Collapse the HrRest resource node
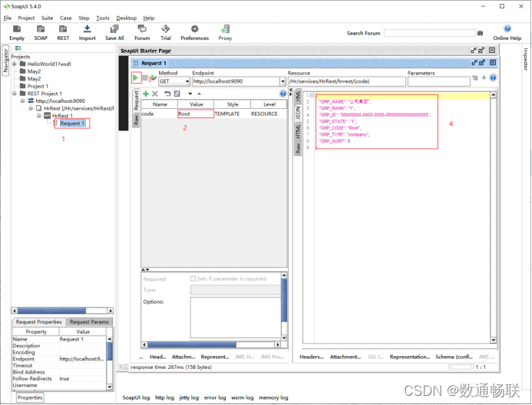This screenshot has width=532, height=405. tap(31, 108)
